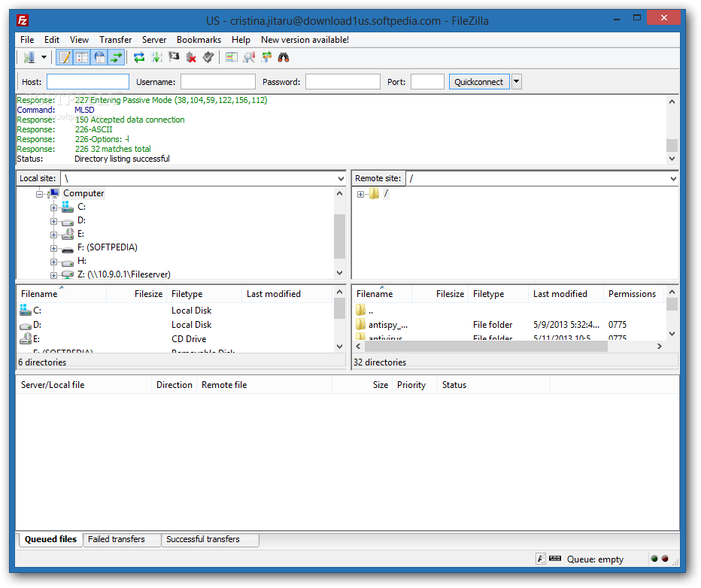The width and height of the screenshot is (701, 588).
Task: Open the Quickconnect options dropdown
Action: (516, 81)
